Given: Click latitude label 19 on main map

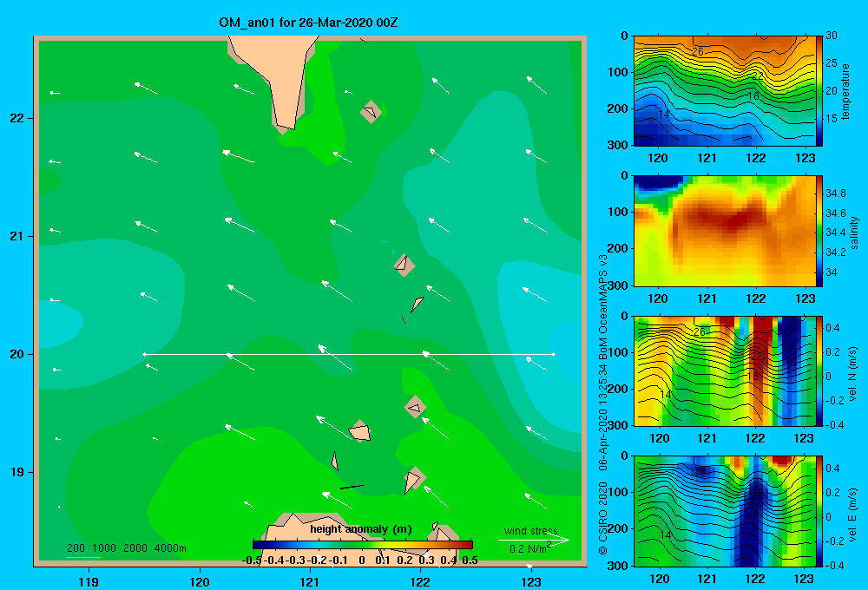Looking at the screenshot, I should [17, 472].
